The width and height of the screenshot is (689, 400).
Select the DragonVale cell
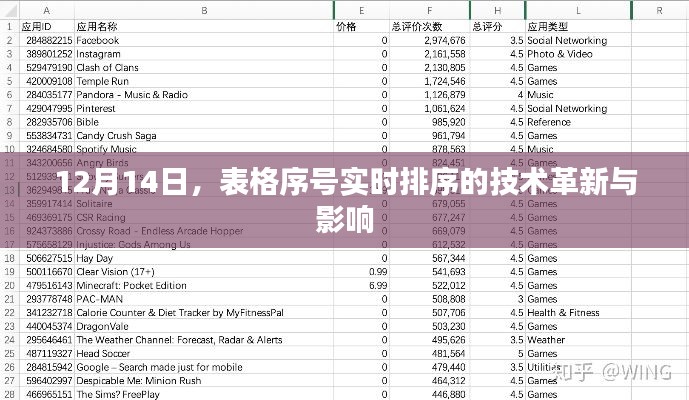point(204,326)
